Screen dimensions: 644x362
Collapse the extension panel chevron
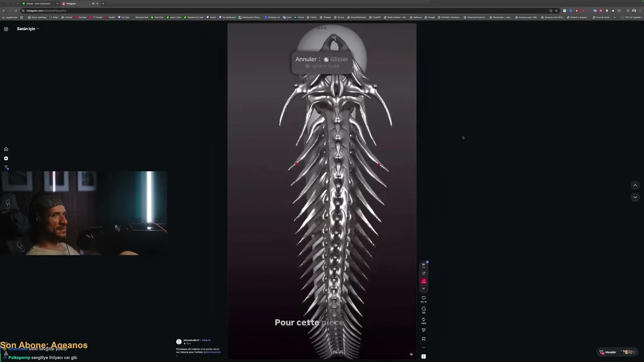pos(424,289)
